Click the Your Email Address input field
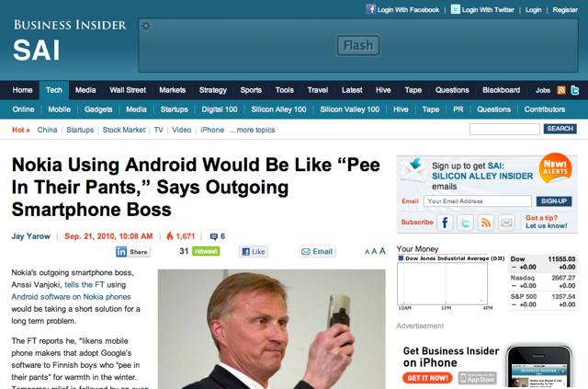 click(x=478, y=201)
